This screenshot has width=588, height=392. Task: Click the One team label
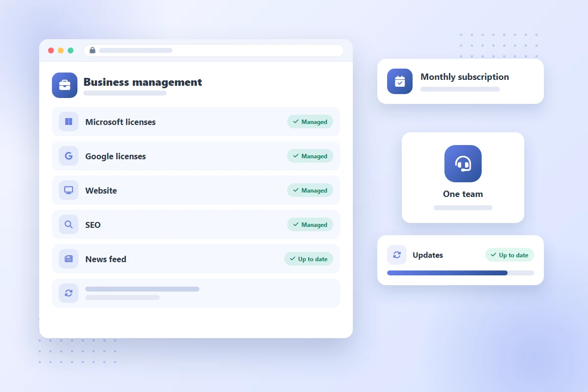(463, 194)
